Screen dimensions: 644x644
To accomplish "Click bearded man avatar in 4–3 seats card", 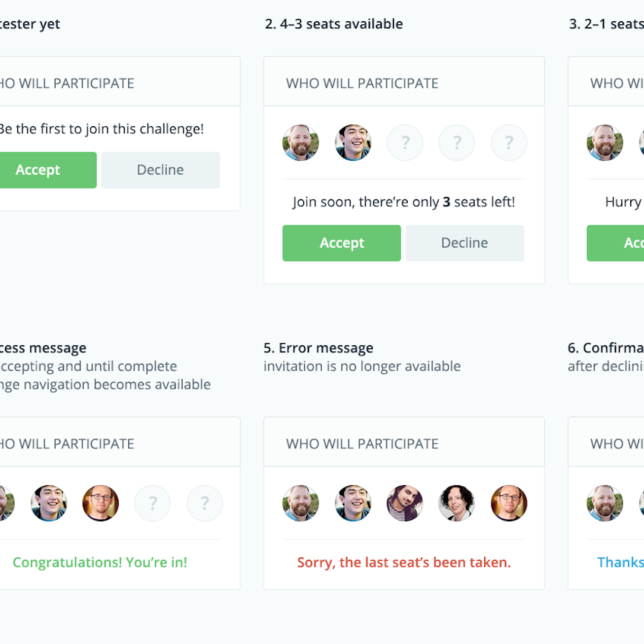I will (301, 142).
